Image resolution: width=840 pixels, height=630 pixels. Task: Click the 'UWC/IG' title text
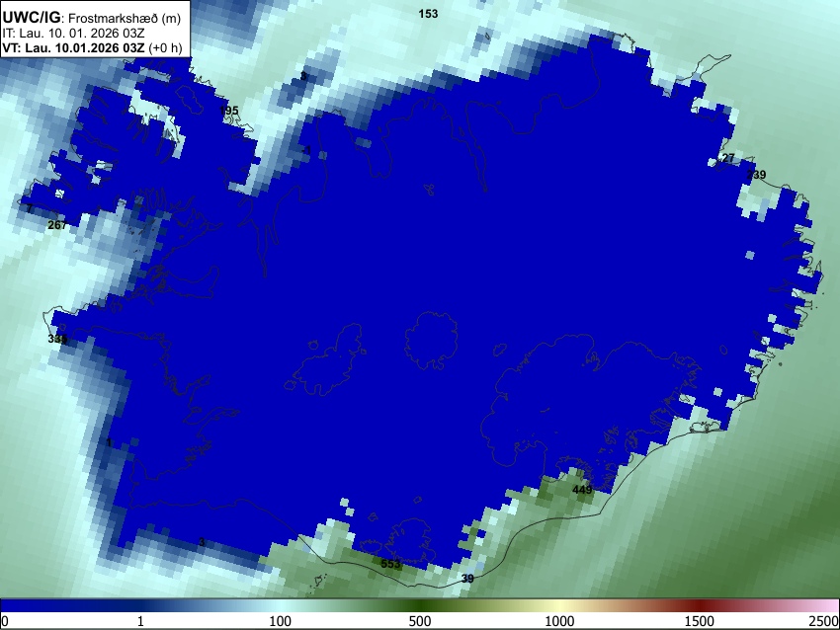click(32, 18)
